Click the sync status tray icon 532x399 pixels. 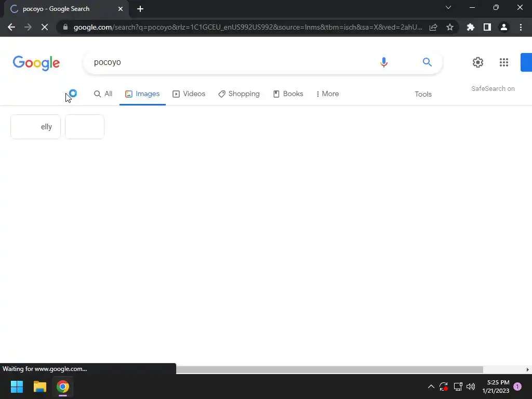(444, 387)
